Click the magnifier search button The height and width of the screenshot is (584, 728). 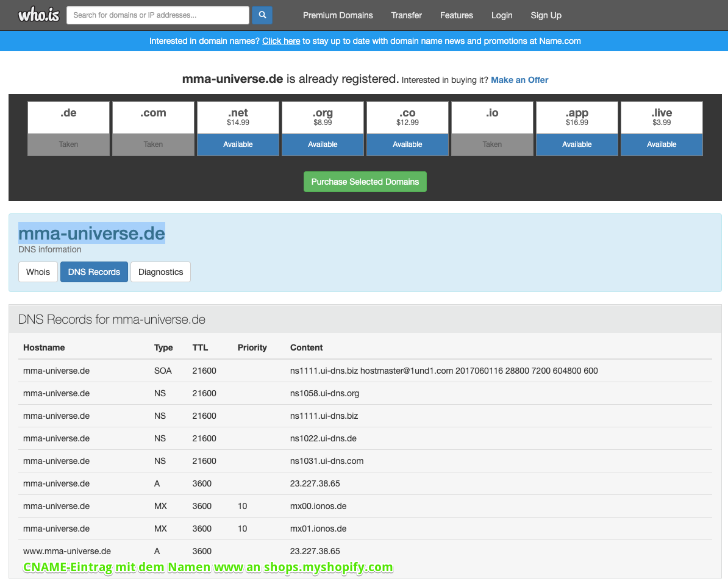[262, 15]
